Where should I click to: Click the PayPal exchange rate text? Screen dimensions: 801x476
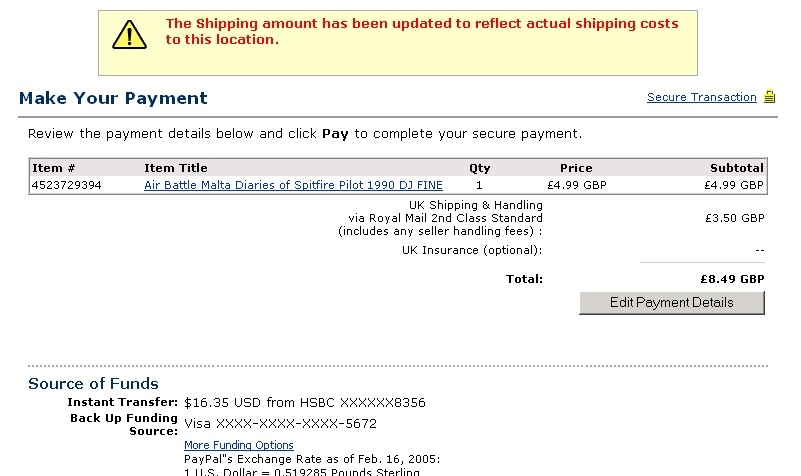click(311, 459)
